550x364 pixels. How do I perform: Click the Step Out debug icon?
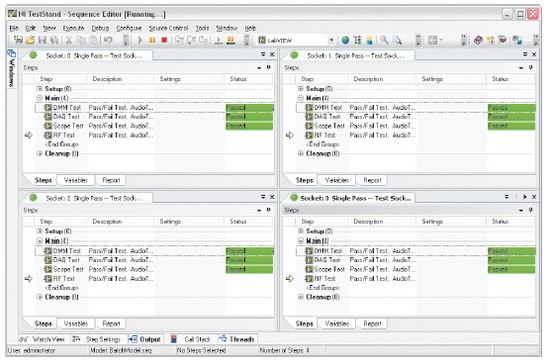coord(203,40)
